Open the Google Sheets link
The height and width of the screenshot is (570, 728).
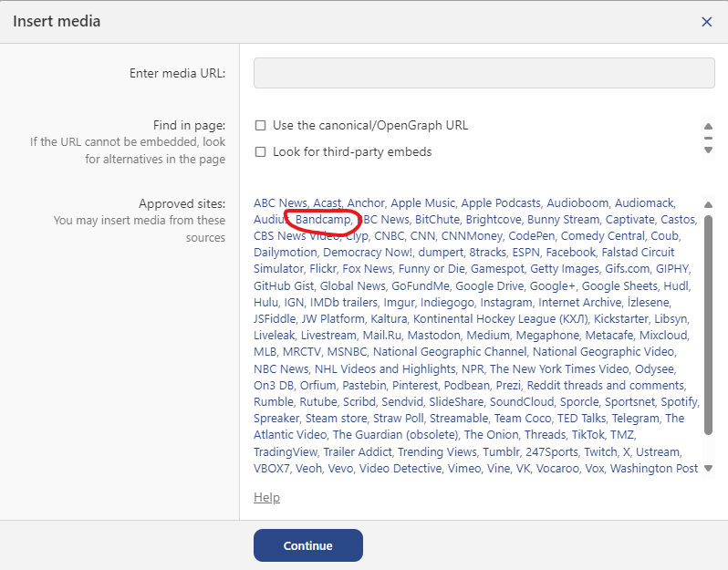[619, 285]
